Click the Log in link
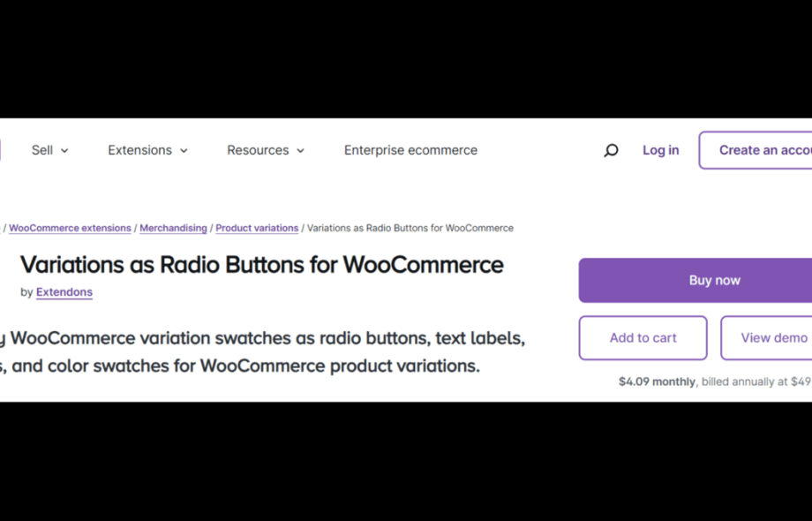The width and height of the screenshot is (812, 521). click(660, 150)
